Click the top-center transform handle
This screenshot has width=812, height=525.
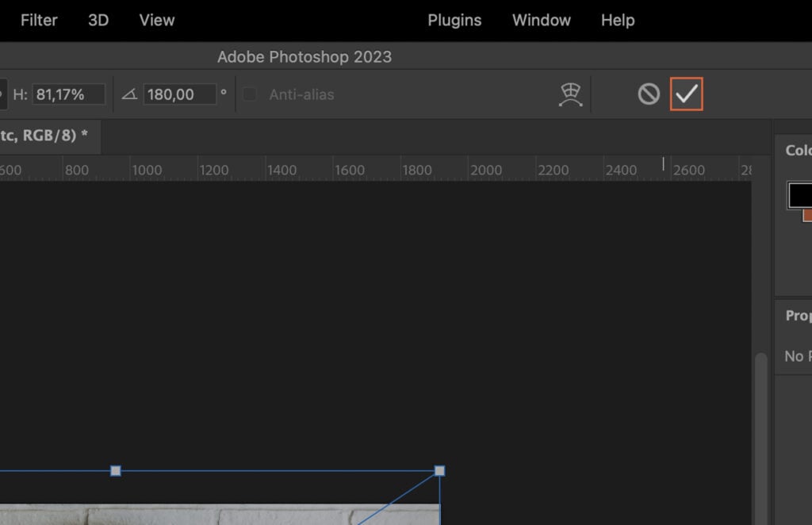point(115,470)
